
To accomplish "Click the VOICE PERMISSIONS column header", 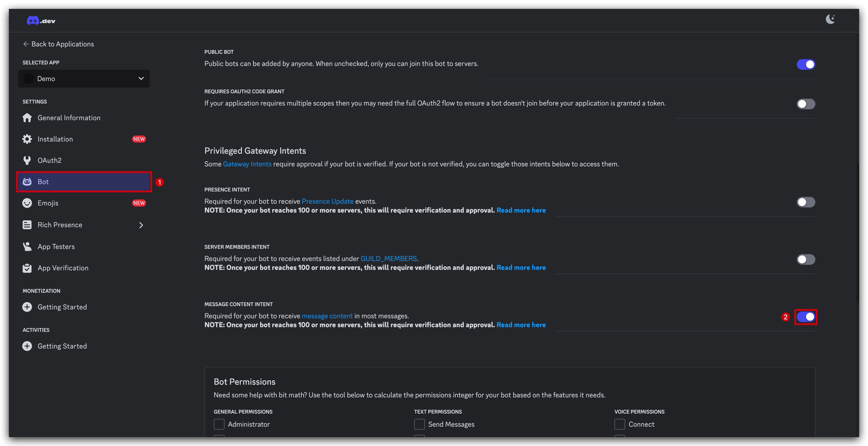I will (x=639, y=412).
